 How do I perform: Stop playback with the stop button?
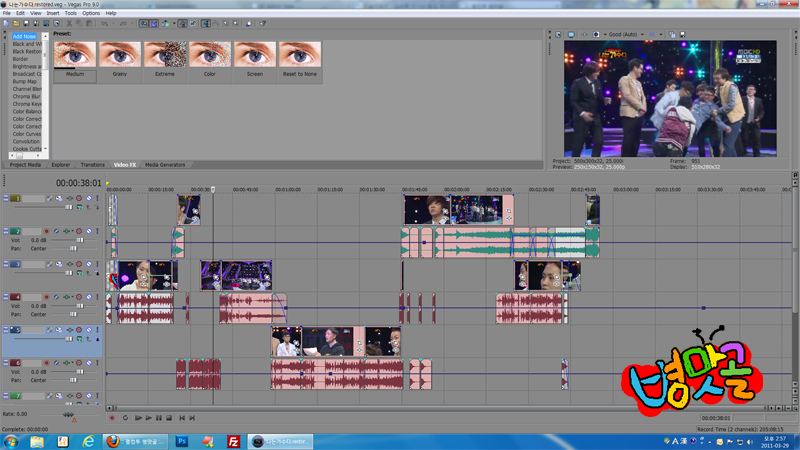point(169,418)
